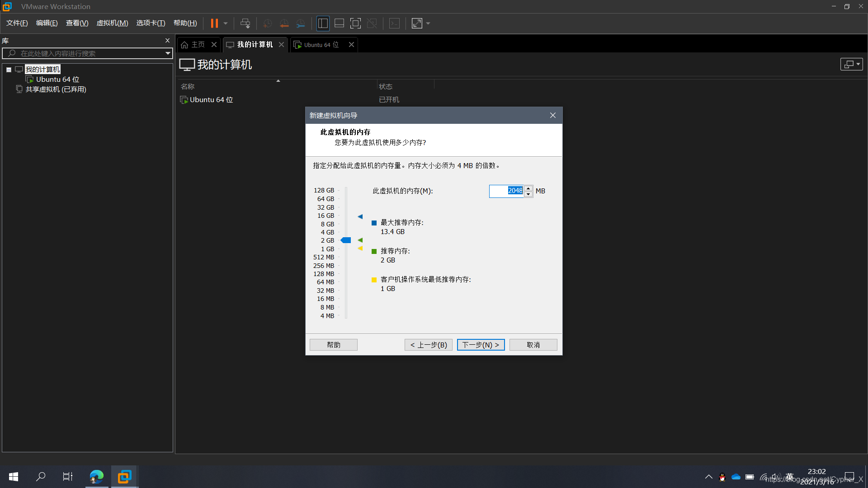This screenshot has width=868, height=488.
Task: Open the power options dropdown next to pause
Action: [226, 23]
